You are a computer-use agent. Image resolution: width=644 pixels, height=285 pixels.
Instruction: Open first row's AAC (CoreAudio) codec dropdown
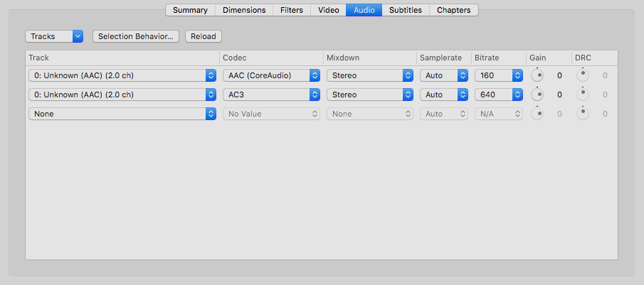(271, 75)
